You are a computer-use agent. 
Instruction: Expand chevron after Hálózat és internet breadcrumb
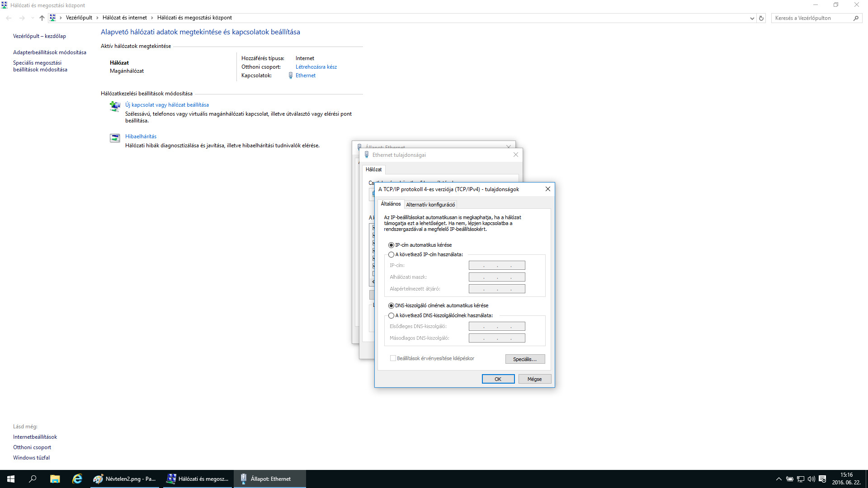pyautogui.click(x=152, y=18)
